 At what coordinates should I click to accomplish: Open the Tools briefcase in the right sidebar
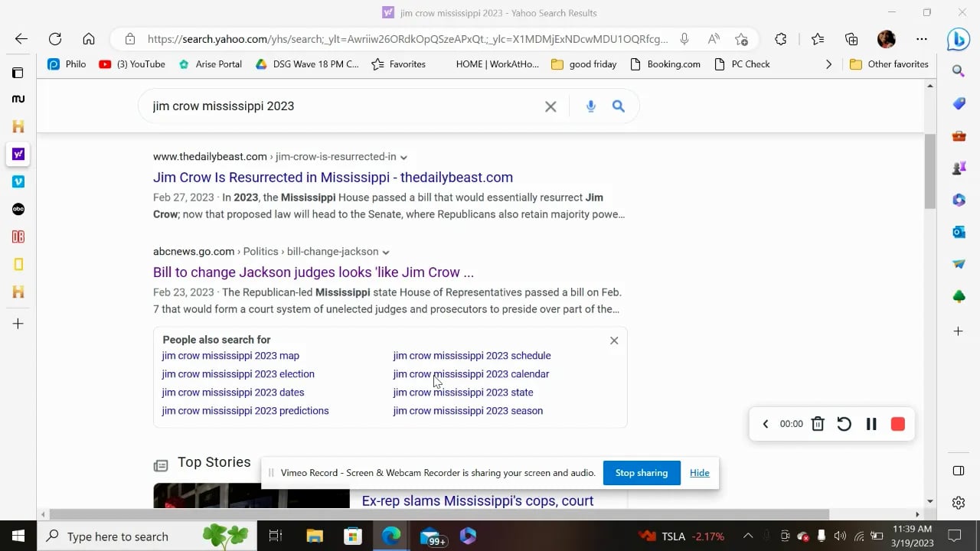[959, 136]
